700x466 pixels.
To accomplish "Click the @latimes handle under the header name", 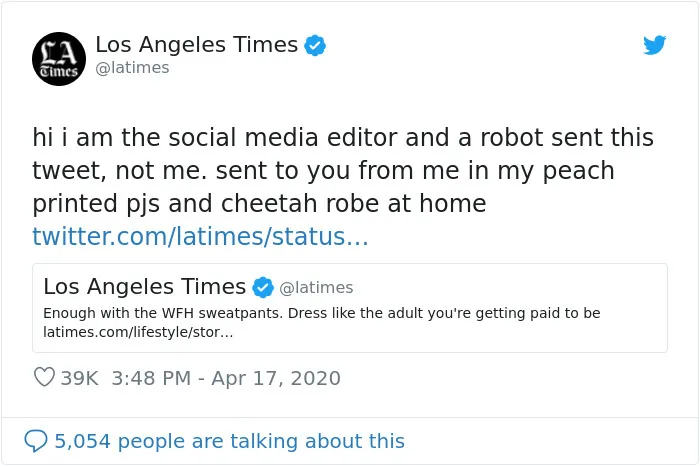I will point(133,68).
